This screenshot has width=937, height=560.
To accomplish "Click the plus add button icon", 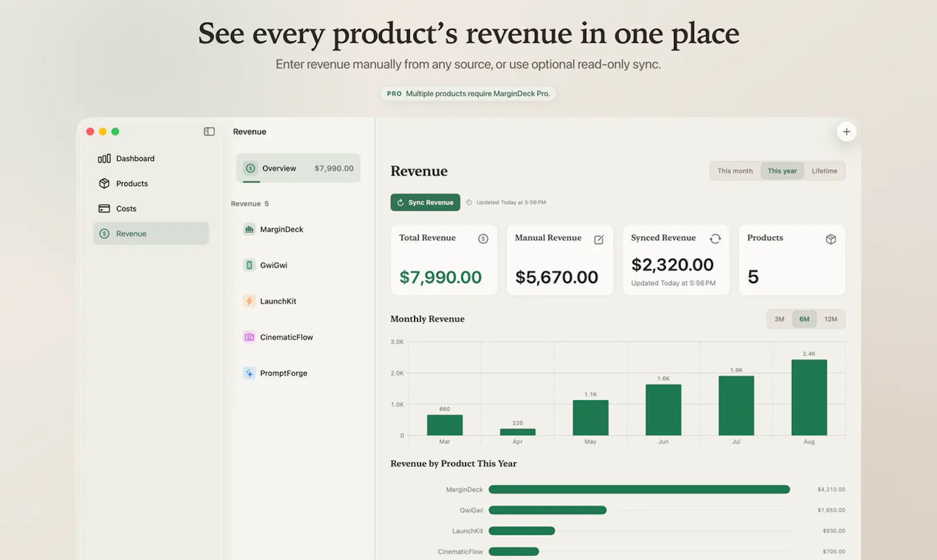I will tap(846, 132).
